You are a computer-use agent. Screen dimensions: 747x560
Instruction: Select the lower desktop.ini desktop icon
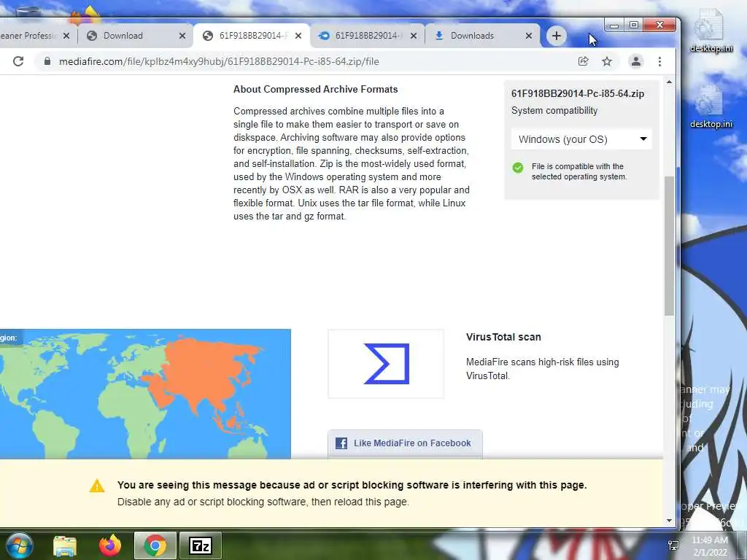tap(711, 106)
